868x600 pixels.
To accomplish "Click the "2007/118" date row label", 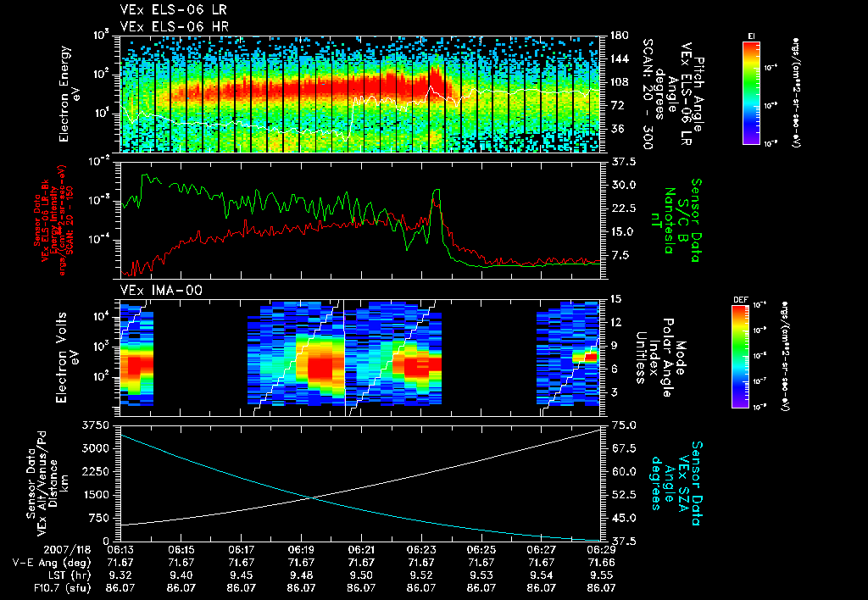I will (x=66, y=550).
